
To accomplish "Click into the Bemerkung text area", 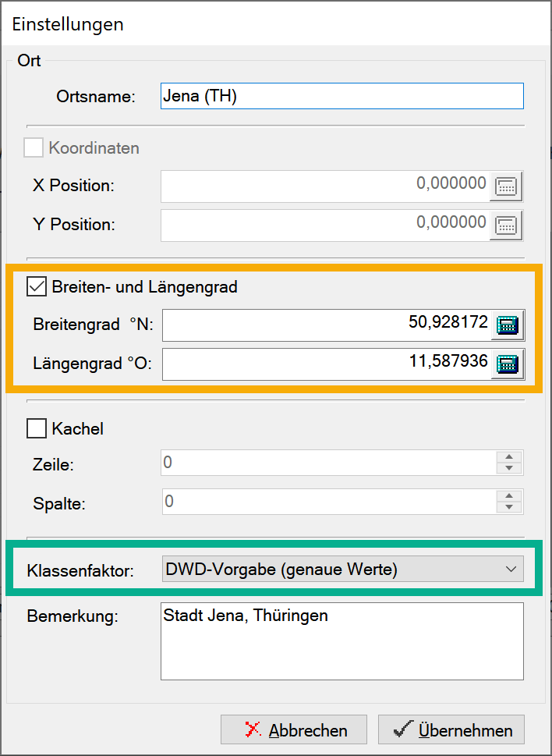I will (341, 641).
